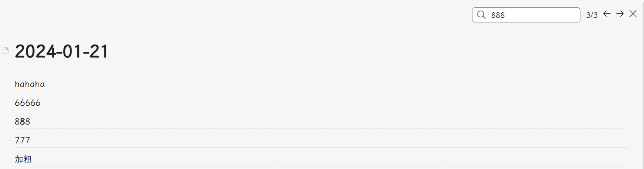Click the month 01 in the title
This screenshot has height=169, width=644.
(72, 51)
